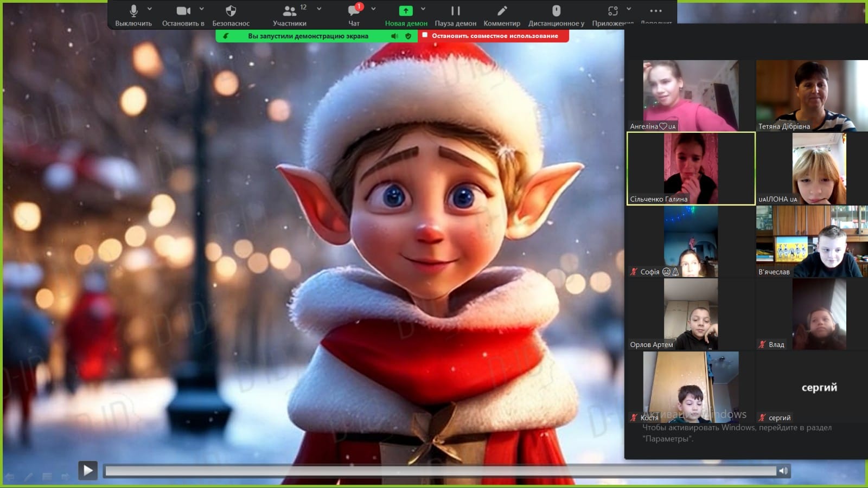
Task: Click the green share status icon at left
Action: coord(226,36)
